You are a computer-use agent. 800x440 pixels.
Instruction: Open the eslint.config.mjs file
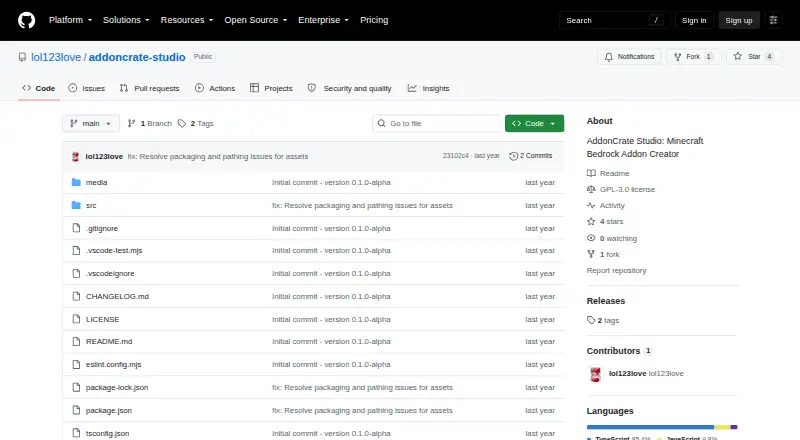(113, 364)
